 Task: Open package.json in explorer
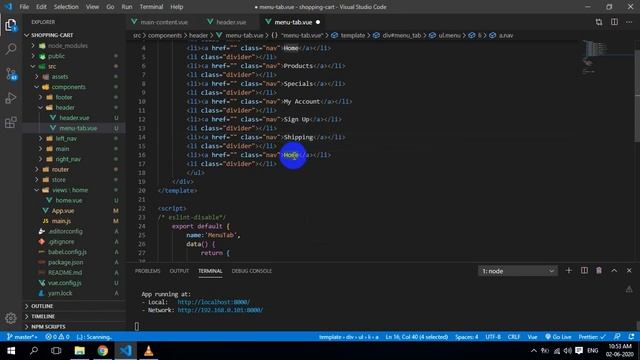coord(65,262)
